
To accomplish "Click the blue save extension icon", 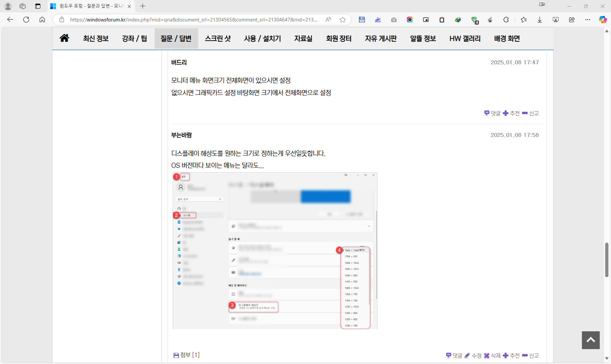I will (x=362, y=20).
